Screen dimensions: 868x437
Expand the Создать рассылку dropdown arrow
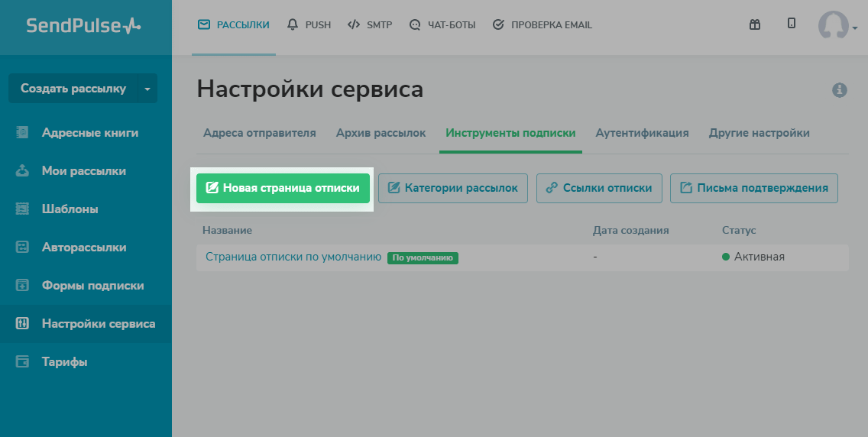click(147, 89)
